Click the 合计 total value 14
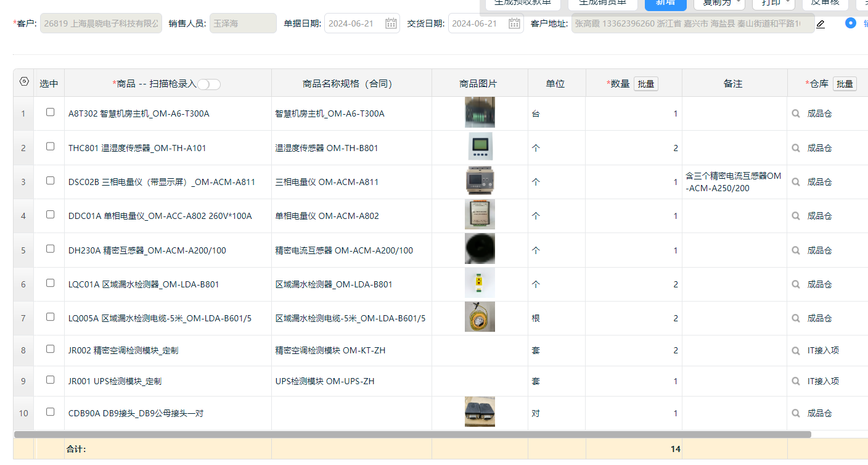The height and width of the screenshot is (465, 868). coord(675,449)
